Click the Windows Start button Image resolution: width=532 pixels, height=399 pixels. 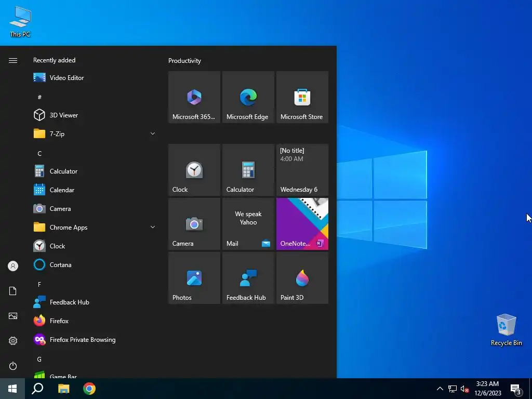coord(12,389)
